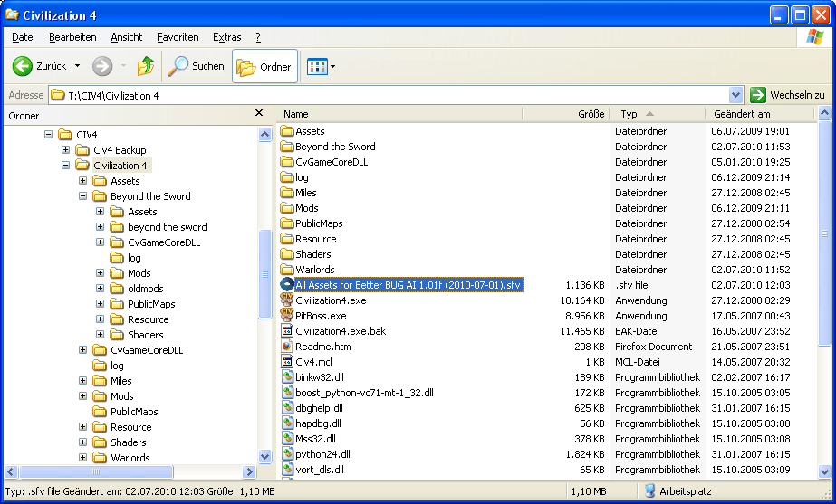Expand the Civ4 Backup tree node
The image size is (836, 504).
65,149
